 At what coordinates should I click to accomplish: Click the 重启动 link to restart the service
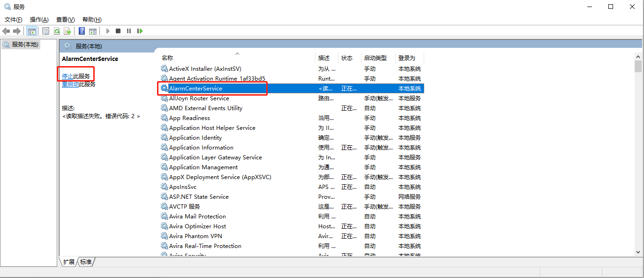(x=70, y=84)
